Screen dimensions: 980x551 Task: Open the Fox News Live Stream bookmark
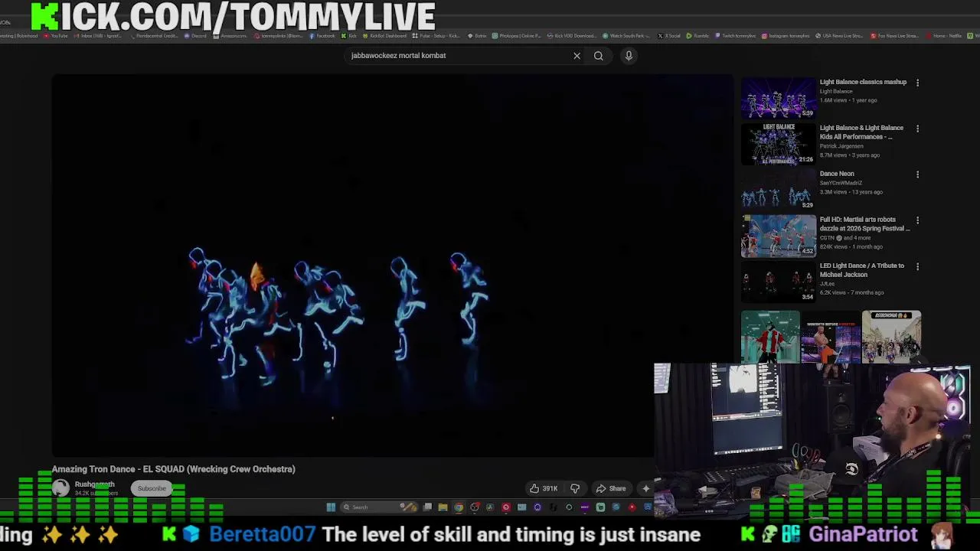point(894,36)
